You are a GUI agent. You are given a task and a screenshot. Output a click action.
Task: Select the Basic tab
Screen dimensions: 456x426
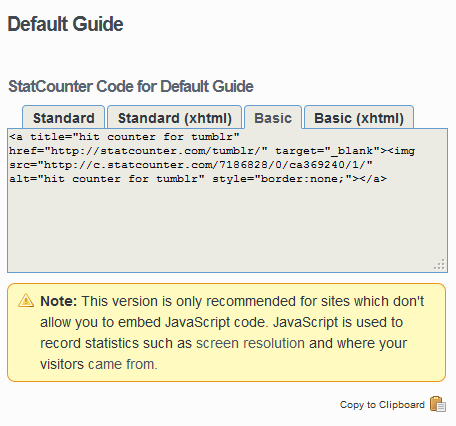click(273, 117)
